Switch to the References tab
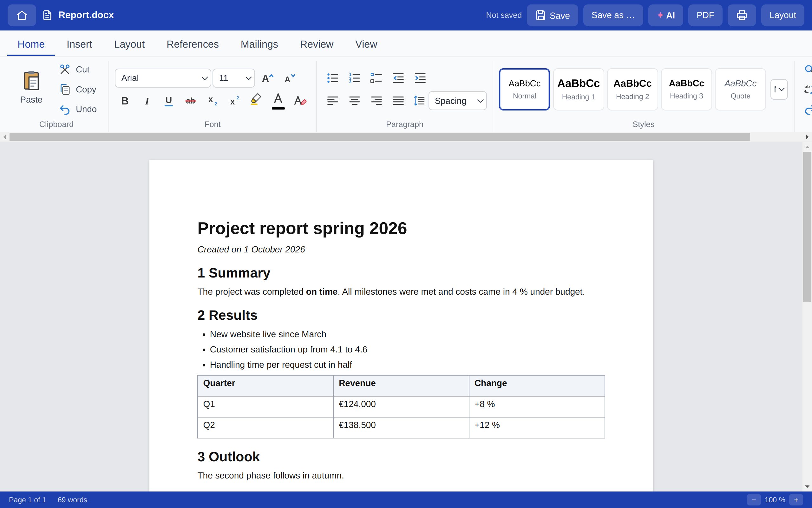 point(193,44)
